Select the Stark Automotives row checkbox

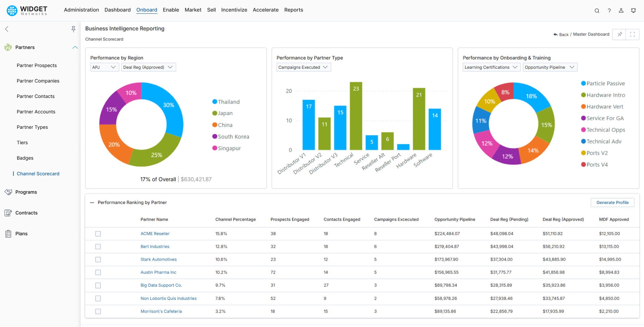98,260
